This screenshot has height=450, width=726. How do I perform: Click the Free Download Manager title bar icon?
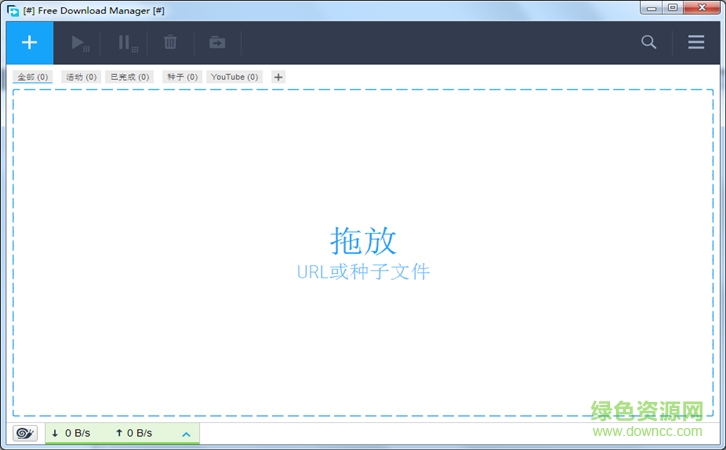coord(13,10)
